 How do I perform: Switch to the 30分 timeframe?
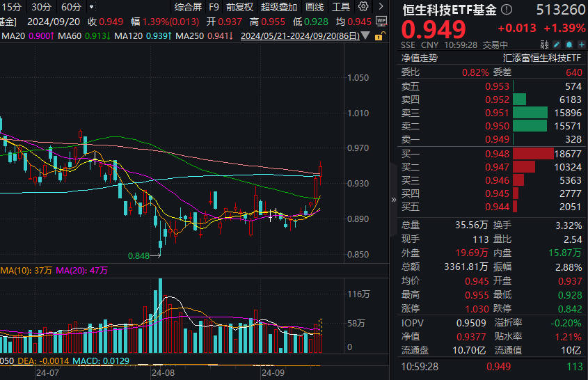[x=41, y=7]
